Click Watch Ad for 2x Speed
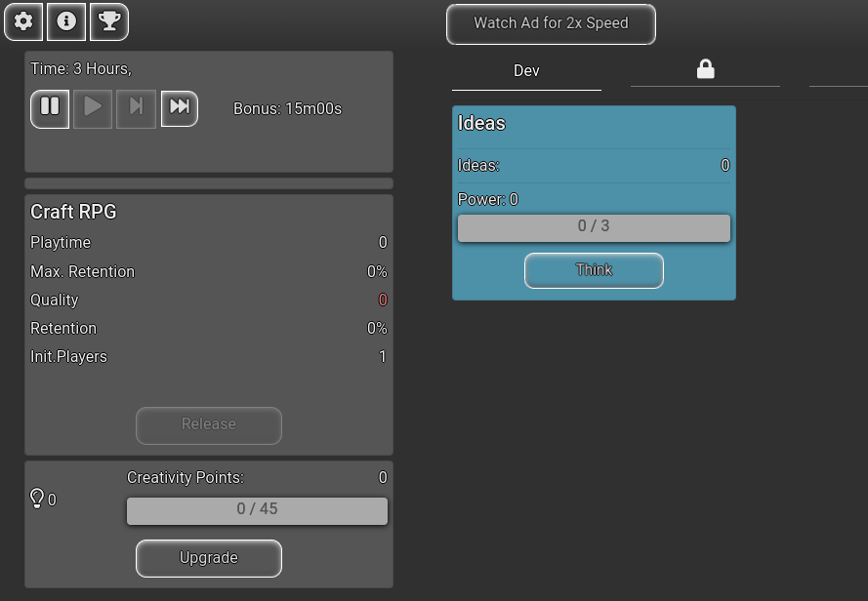The height and width of the screenshot is (601, 868). (551, 23)
